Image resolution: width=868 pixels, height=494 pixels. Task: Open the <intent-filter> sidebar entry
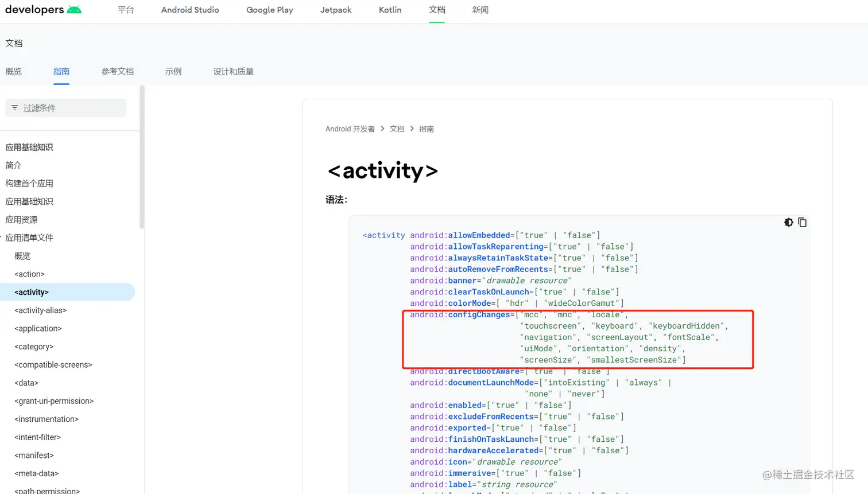37,437
